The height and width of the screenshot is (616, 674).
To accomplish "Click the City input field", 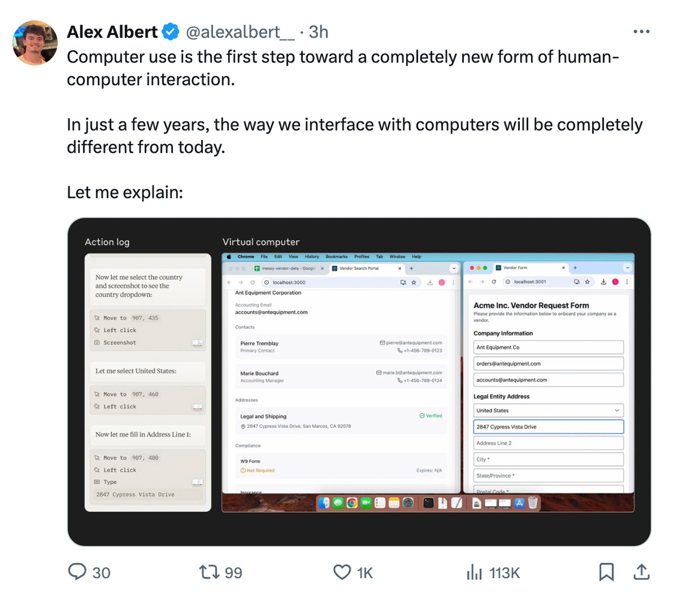I will [x=548, y=459].
